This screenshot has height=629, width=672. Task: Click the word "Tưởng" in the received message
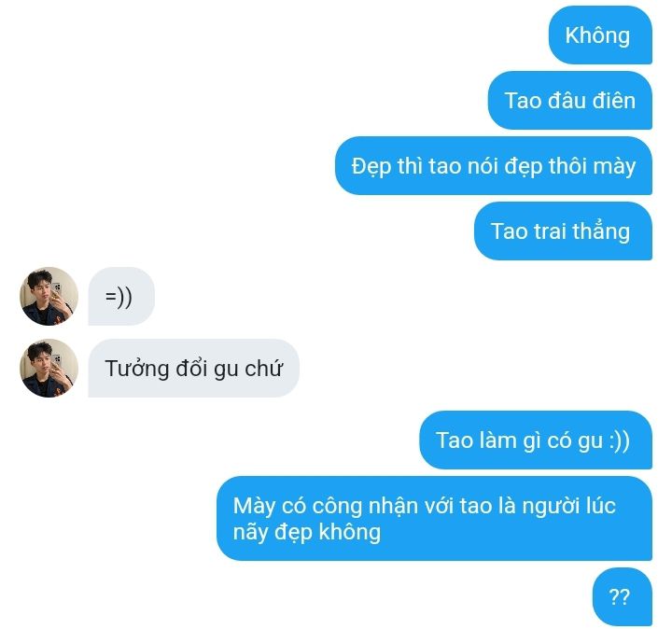pos(136,369)
